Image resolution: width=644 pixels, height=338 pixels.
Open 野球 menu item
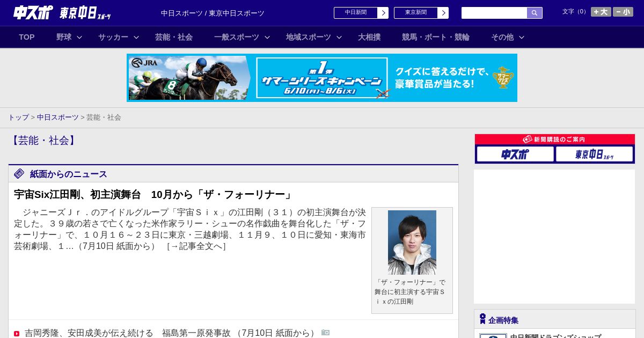[x=64, y=37]
